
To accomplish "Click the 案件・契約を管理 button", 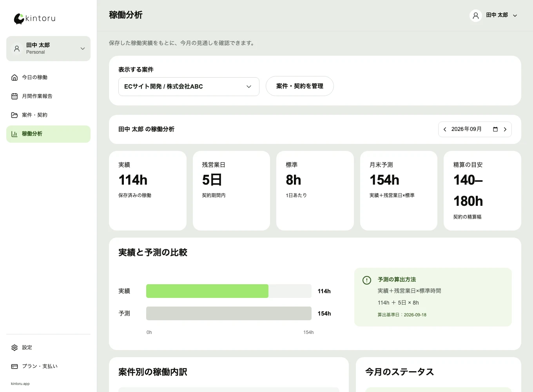I will 300,86.
